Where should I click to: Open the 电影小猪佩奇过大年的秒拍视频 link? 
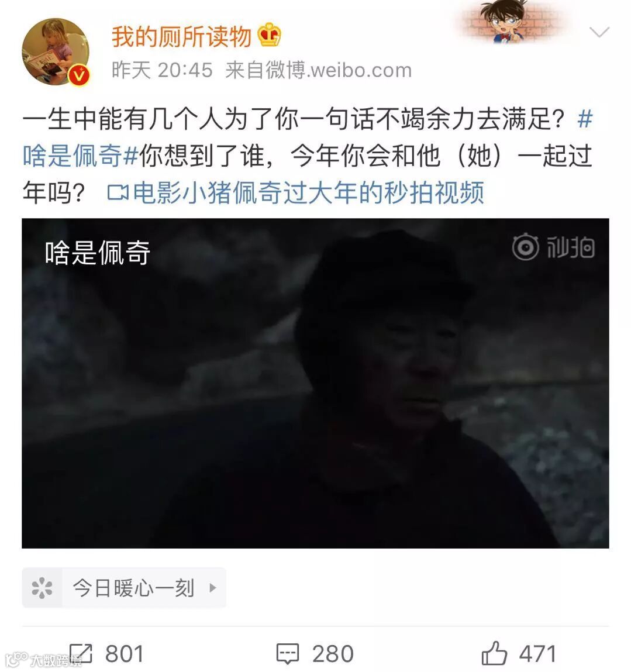(x=309, y=192)
